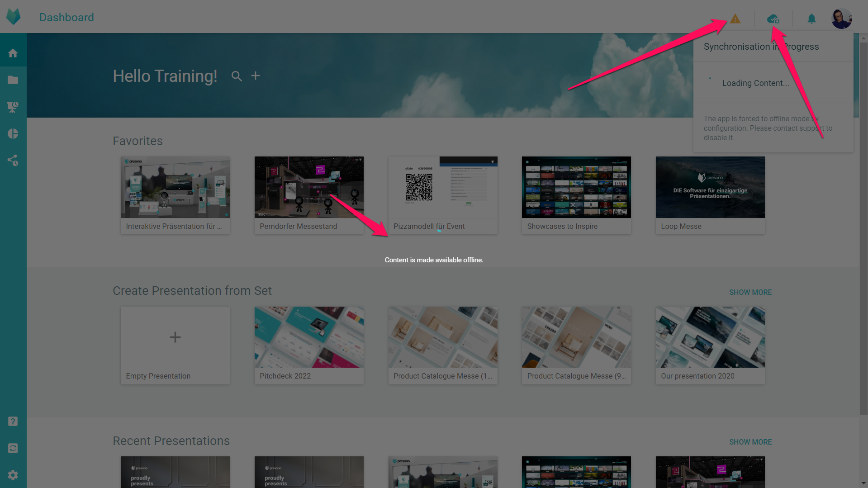Click the share icon in sidebar
Screen dimensions: 868x488
tap(13, 161)
